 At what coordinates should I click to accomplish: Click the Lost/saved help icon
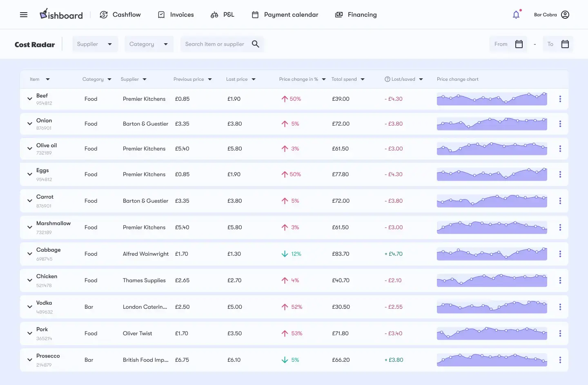click(387, 79)
